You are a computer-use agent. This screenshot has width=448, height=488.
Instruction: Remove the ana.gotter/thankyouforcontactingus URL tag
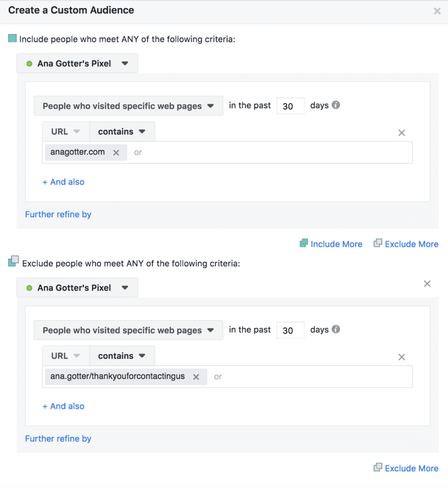pos(196,376)
